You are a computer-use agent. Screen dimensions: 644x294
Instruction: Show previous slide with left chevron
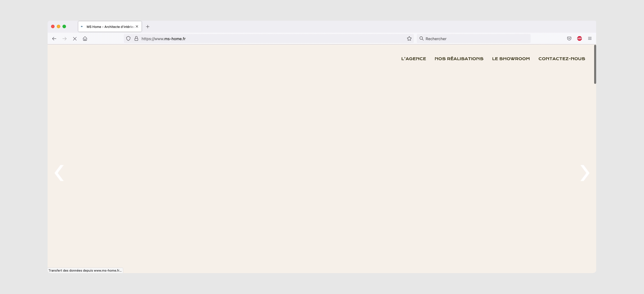[x=59, y=173]
